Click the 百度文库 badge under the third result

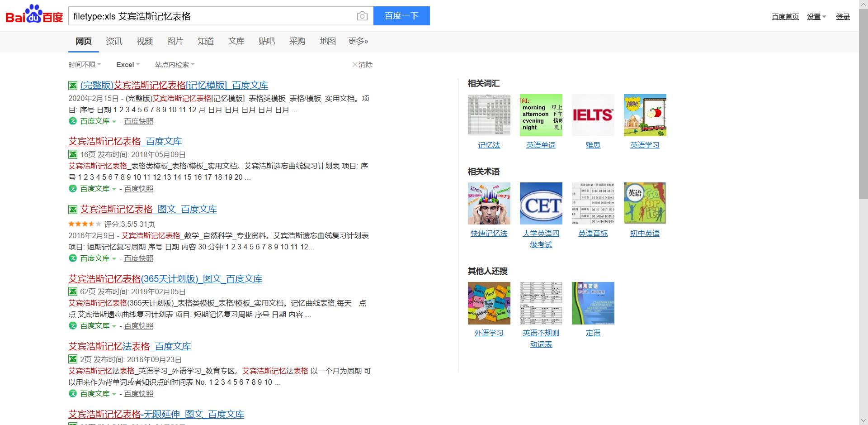click(92, 258)
